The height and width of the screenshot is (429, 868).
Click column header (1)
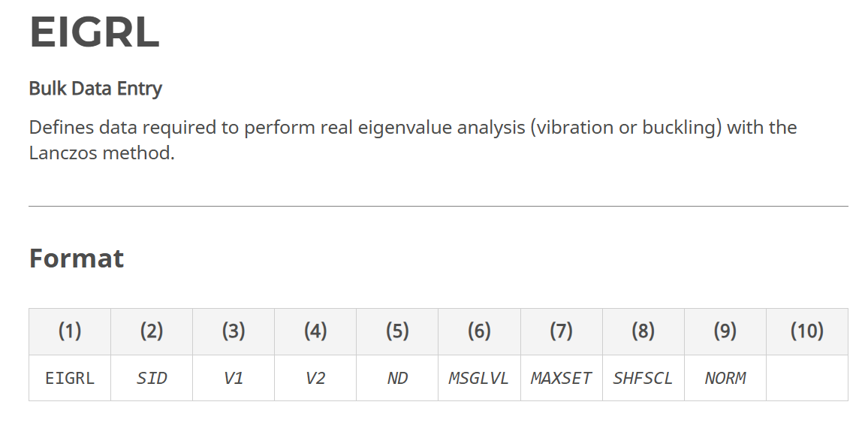(x=70, y=331)
